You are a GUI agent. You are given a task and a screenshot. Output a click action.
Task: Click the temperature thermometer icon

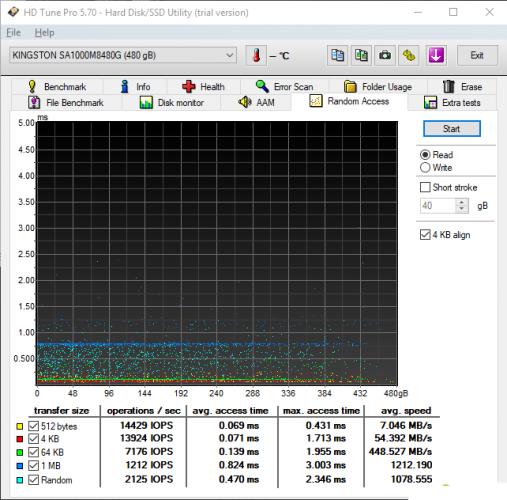tap(256, 55)
